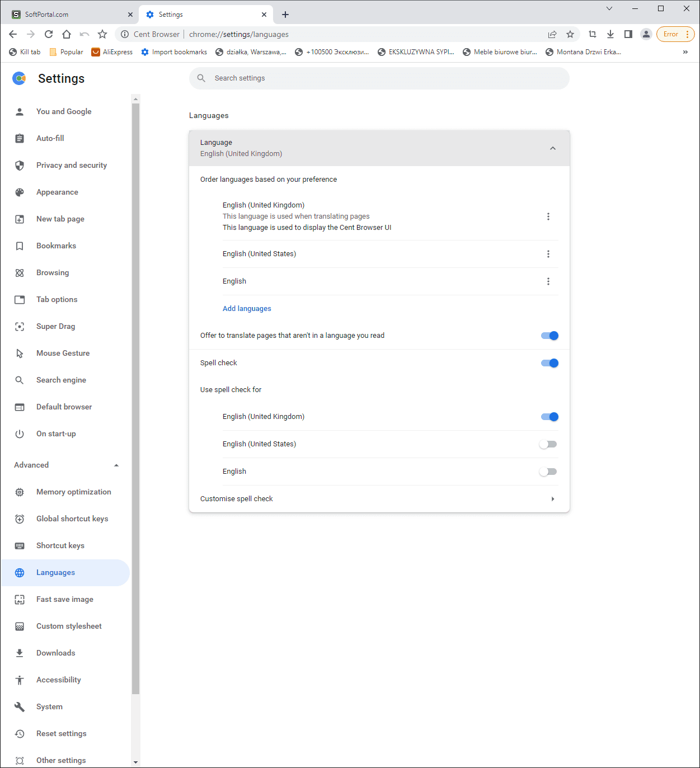Click the reload page icon

(49, 34)
